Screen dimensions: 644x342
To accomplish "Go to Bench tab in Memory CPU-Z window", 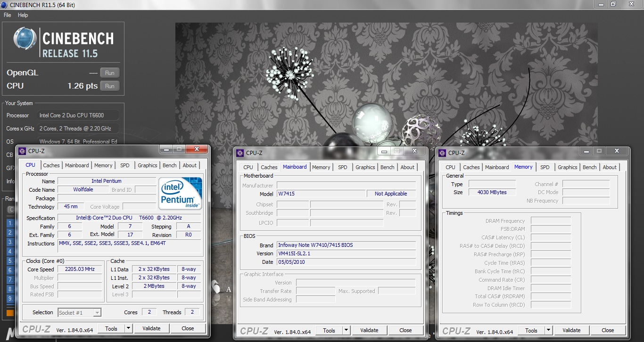I will coord(590,167).
